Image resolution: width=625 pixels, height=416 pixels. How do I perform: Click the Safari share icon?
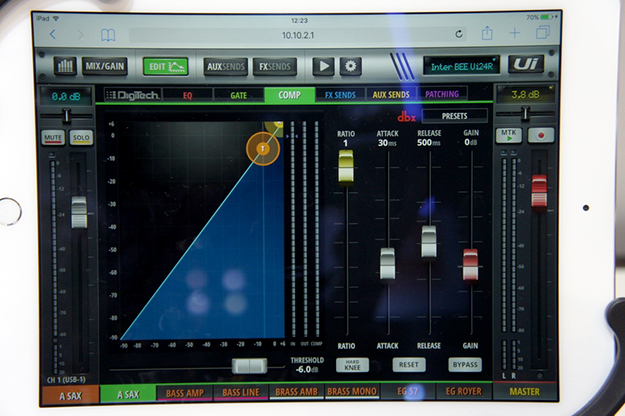pyautogui.click(x=487, y=34)
